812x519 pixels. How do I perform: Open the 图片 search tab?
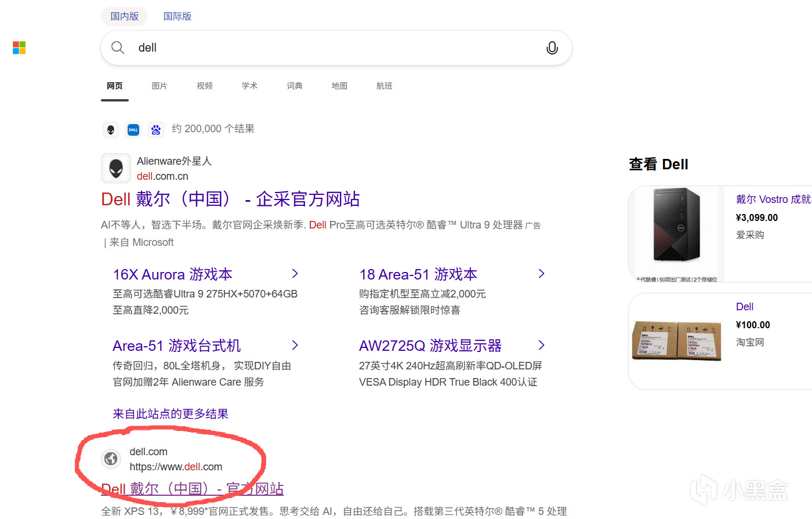click(x=159, y=86)
